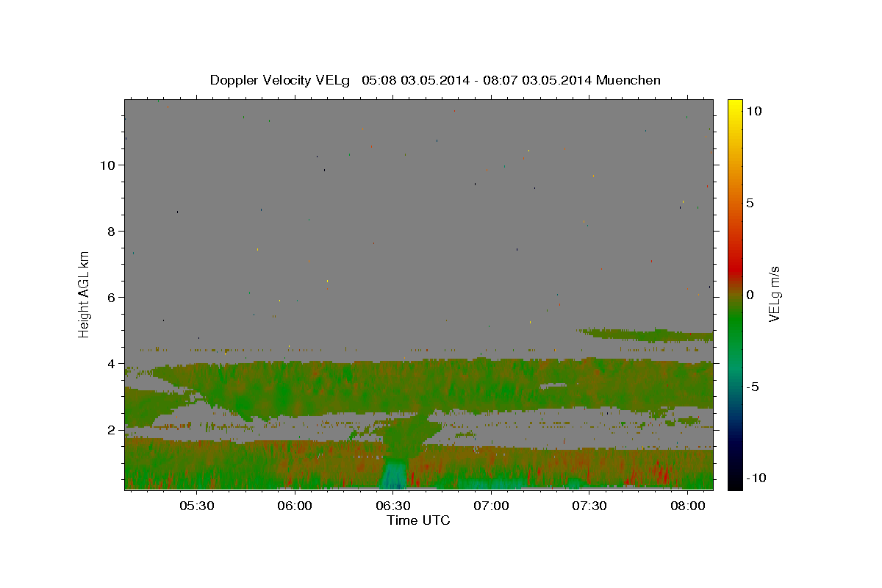Click the plot title 'Doppler Velocity VELg'

click(280, 80)
